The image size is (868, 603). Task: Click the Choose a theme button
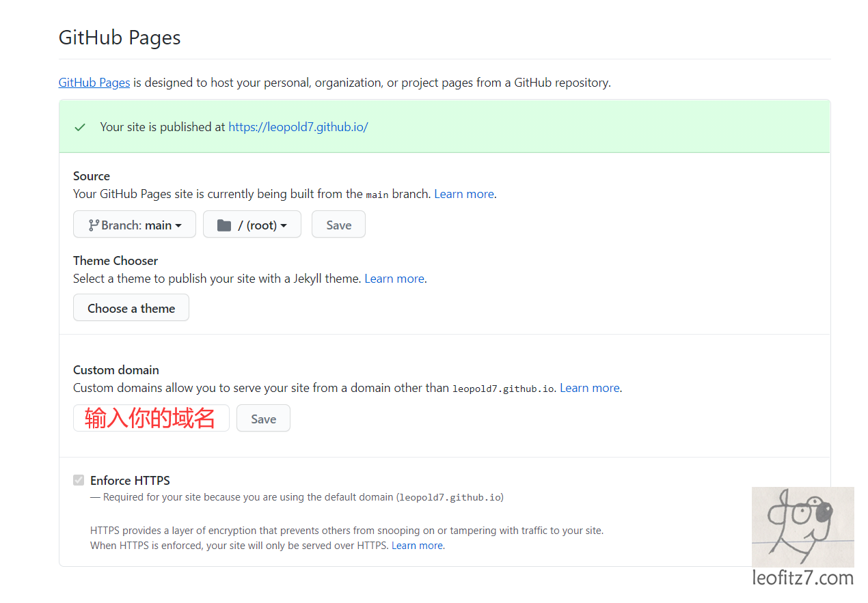pos(131,308)
